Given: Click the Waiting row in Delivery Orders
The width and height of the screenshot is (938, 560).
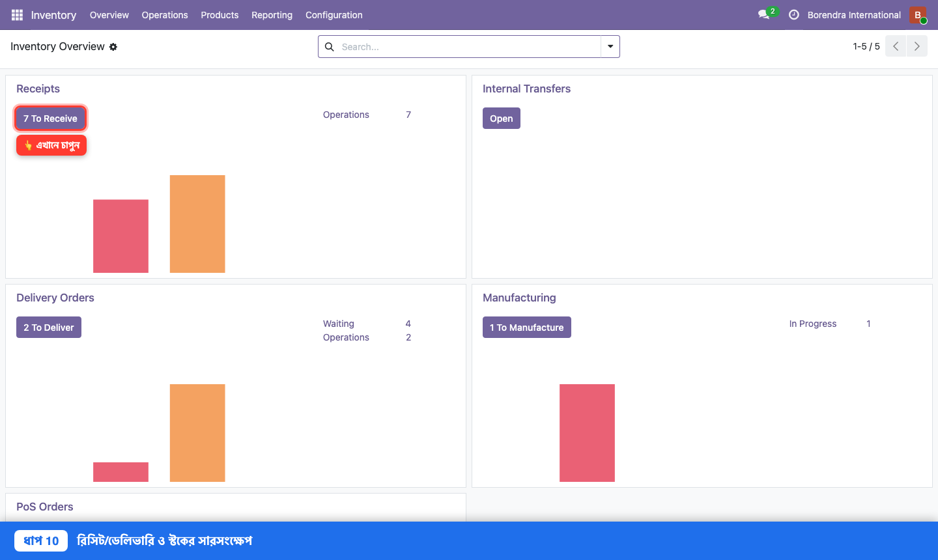Looking at the screenshot, I should [367, 324].
